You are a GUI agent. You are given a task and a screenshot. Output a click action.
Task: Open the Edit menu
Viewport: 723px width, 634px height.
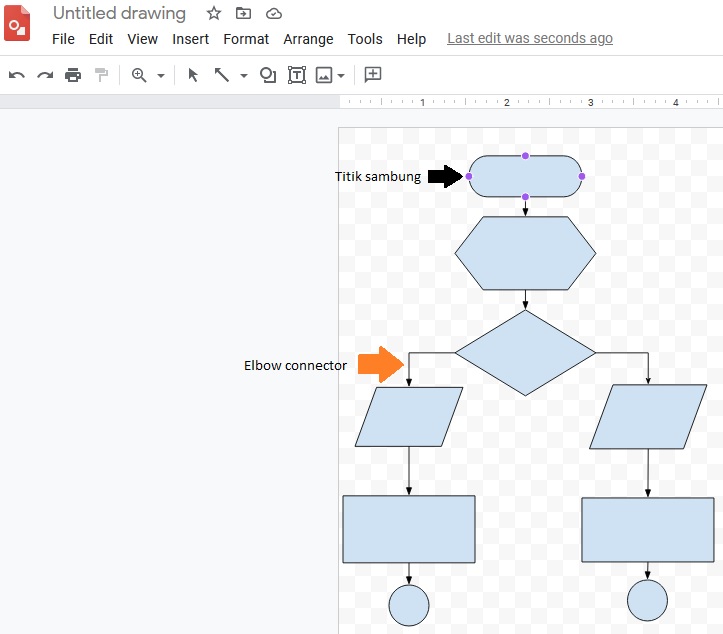pyautogui.click(x=101, y=39)
